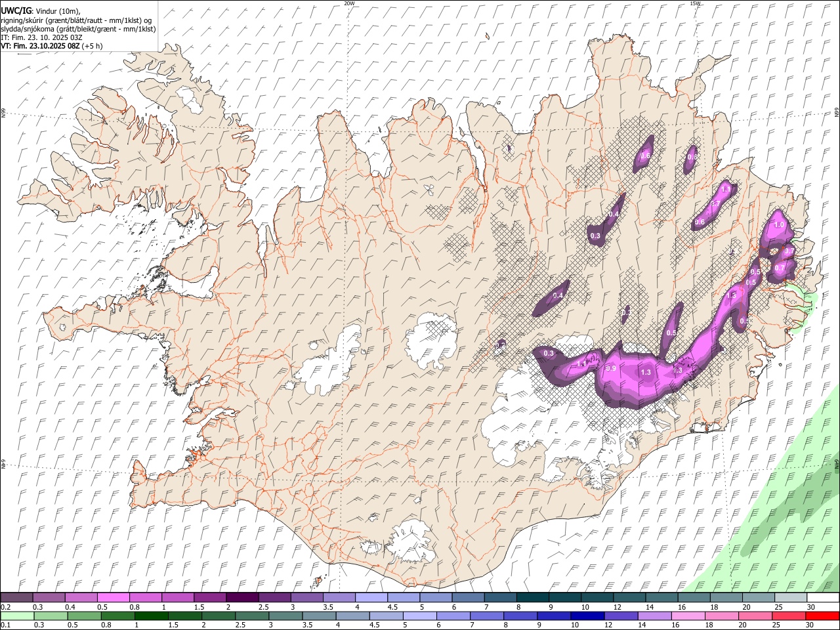Click the 30 label on top legend row

[x=811, y=607]
